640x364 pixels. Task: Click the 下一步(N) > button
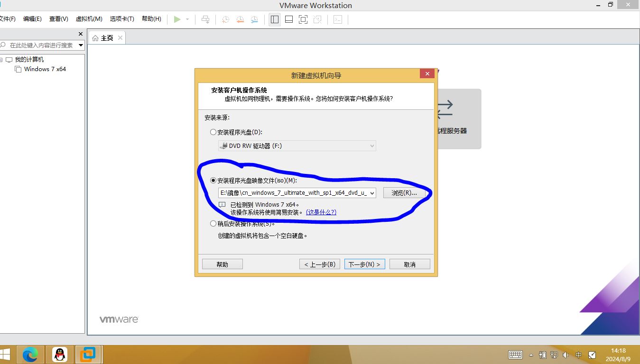coord(364,264)
